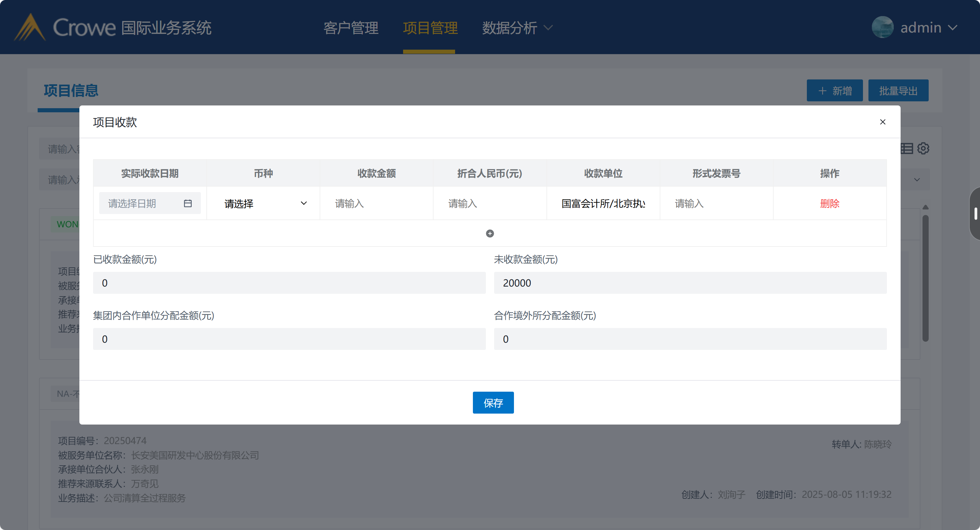Click the vertical scrollbar thumb

coord(926,278)
